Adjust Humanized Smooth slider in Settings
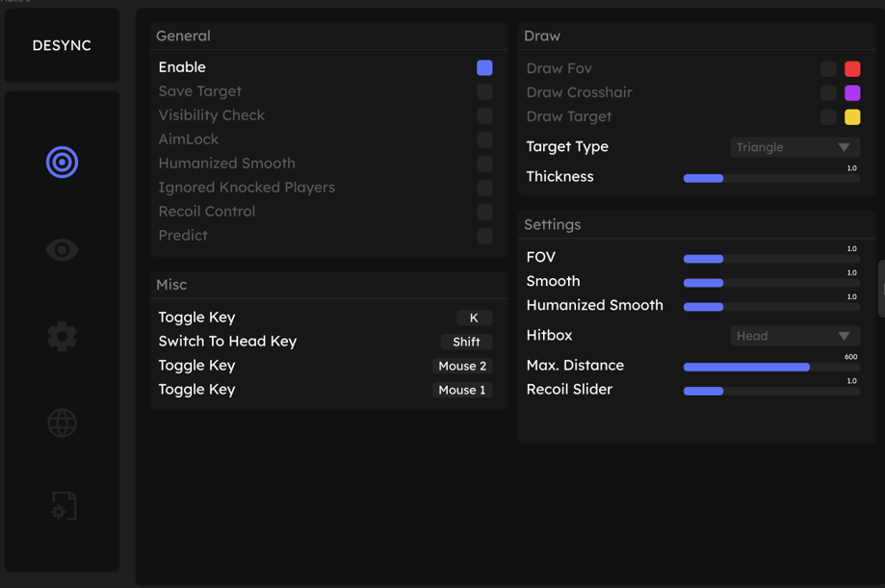Screen dimensions: 885x588 771,307
